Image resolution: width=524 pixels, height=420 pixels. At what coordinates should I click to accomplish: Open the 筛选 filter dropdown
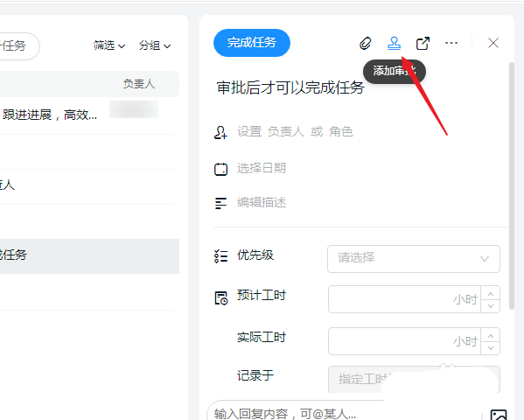pyautogui.click(x=109, y=45)
